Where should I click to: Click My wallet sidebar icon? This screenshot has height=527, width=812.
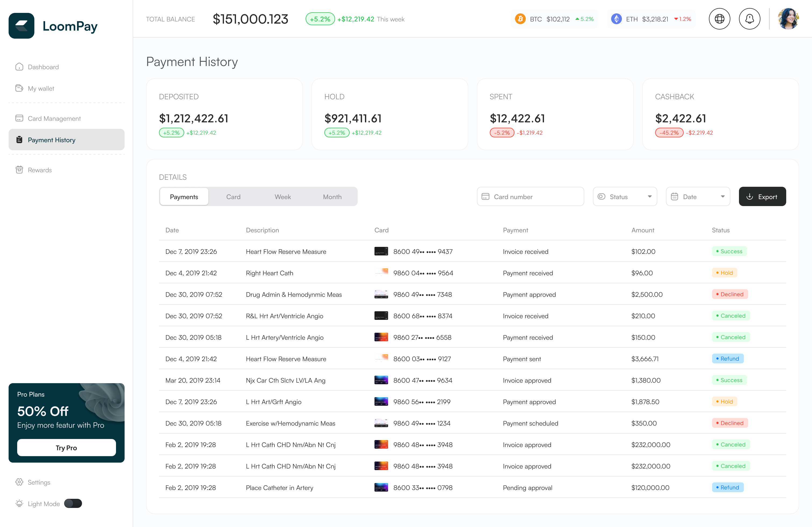[19, 88]
